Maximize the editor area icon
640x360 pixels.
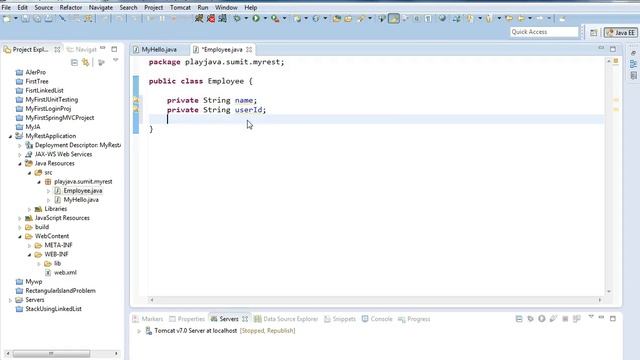click(x=613, y=49)
